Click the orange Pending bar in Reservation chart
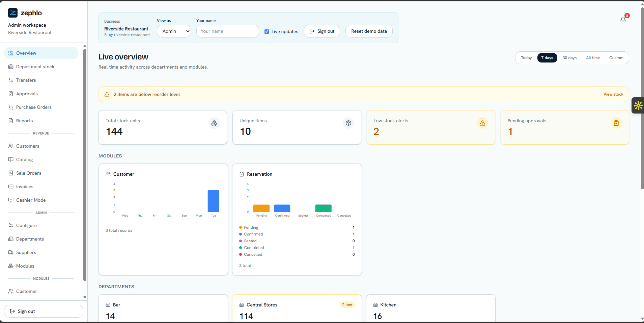Screen dimensions: 644x323 pos(261,208)
